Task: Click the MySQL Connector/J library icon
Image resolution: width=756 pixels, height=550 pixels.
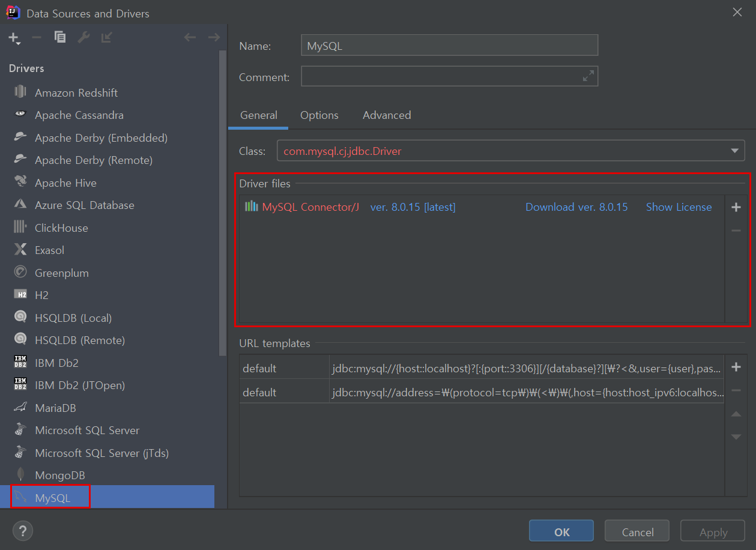Action: (x=251, y=207)
